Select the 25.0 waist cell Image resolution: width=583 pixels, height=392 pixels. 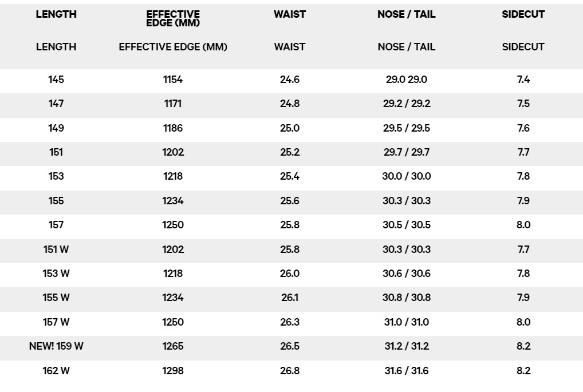tap(290, 128)
